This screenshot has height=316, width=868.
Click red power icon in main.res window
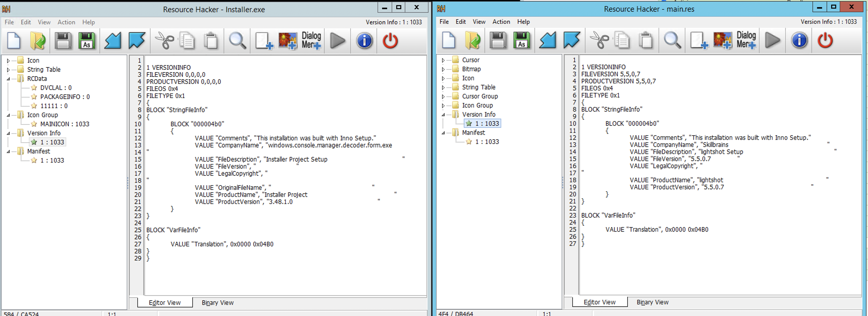coord(825,40)
